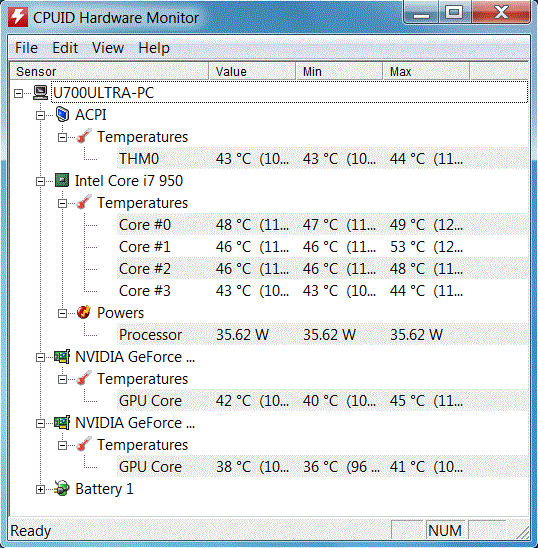The height and width of the screenshot is (548, 538).
Task: Click GPU Core max value 45 °C
Action: [426, 401]
